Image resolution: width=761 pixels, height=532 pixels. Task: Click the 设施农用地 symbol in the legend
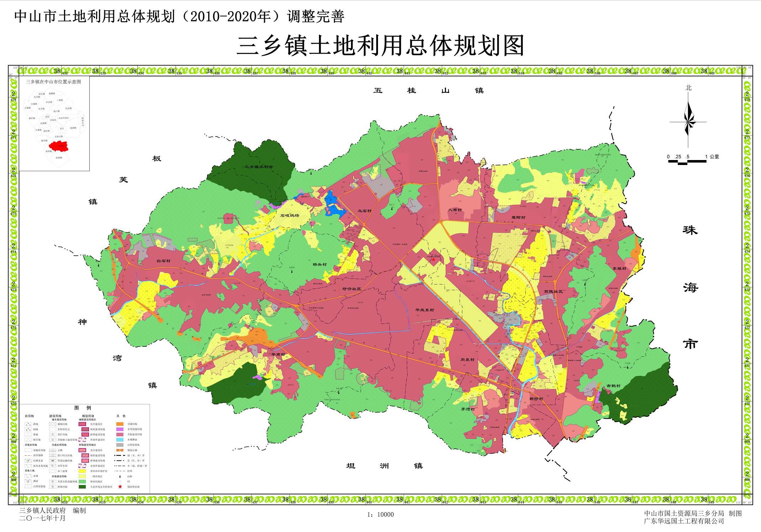pyautogui.click(x=28, y=450)
